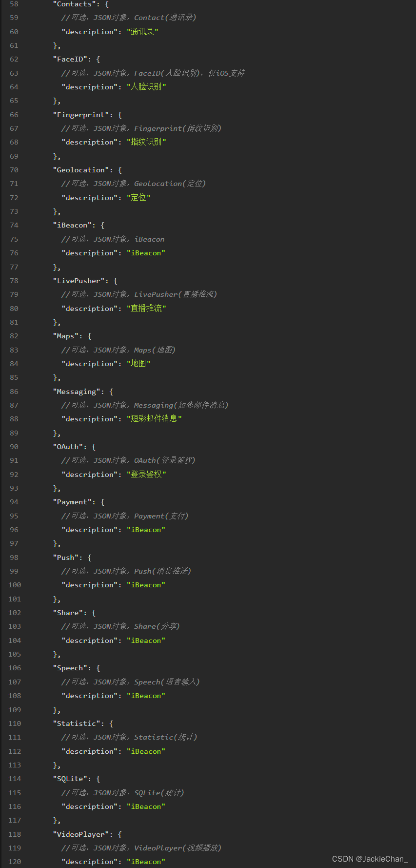
Task: Click the "Payment" key on line 94
Action: (72, 502)
